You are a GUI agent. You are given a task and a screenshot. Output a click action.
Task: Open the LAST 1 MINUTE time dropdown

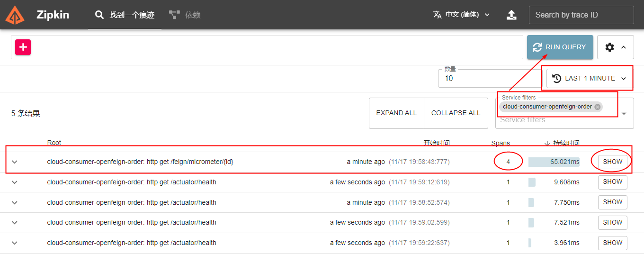coord(590,78)
